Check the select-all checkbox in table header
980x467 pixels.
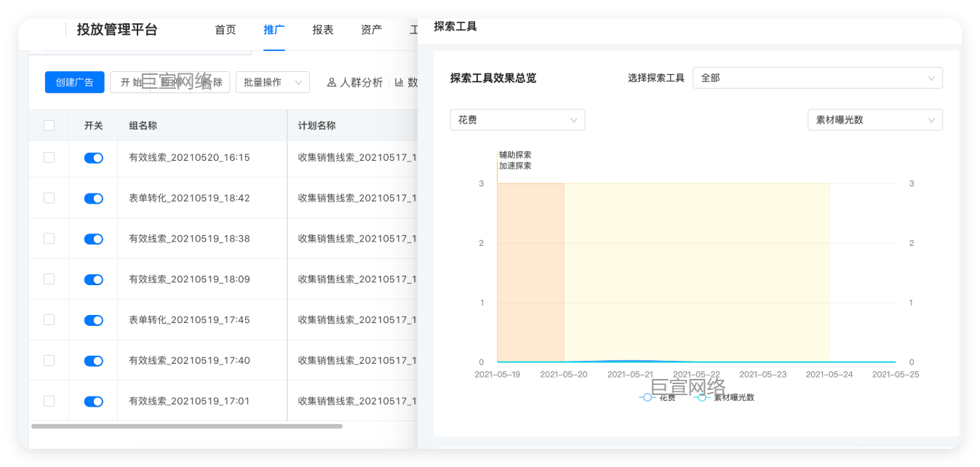(x=49, y=125)
